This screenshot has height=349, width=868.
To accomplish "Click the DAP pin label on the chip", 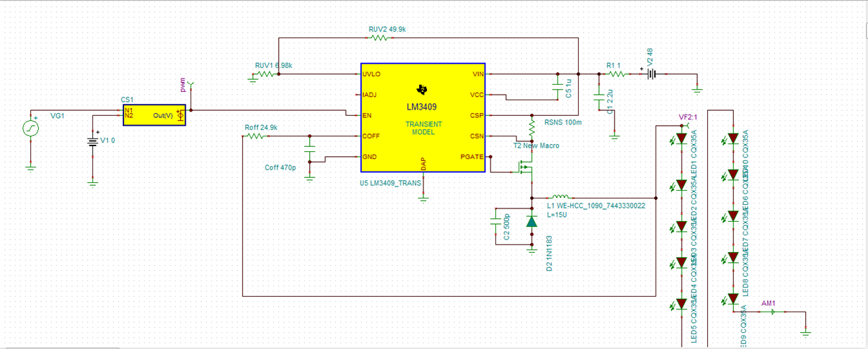I will pos(423,165).
